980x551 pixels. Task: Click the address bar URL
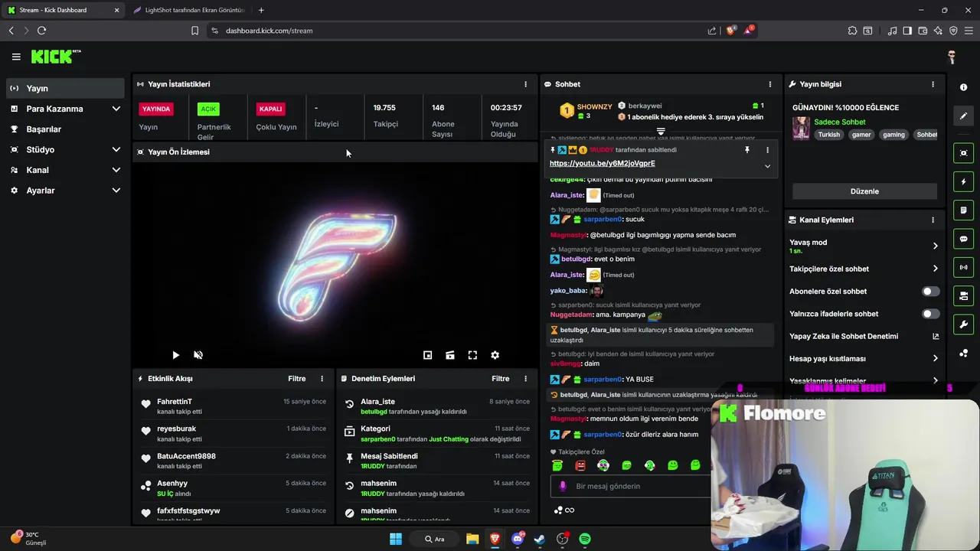tap(269, 31)
